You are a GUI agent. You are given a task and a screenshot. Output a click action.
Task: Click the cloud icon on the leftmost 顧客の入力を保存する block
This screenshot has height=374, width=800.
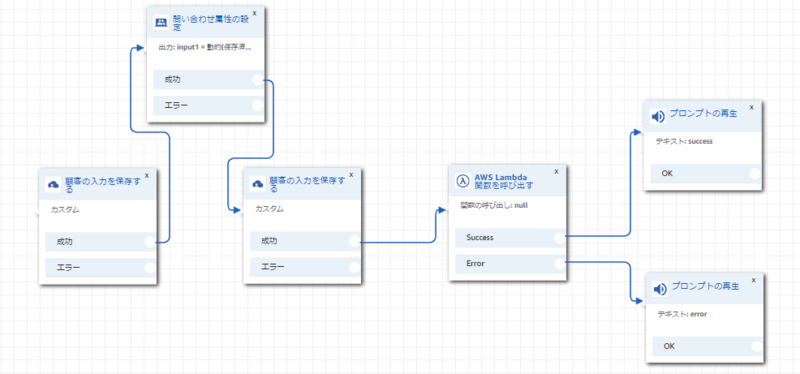[53, 185]
